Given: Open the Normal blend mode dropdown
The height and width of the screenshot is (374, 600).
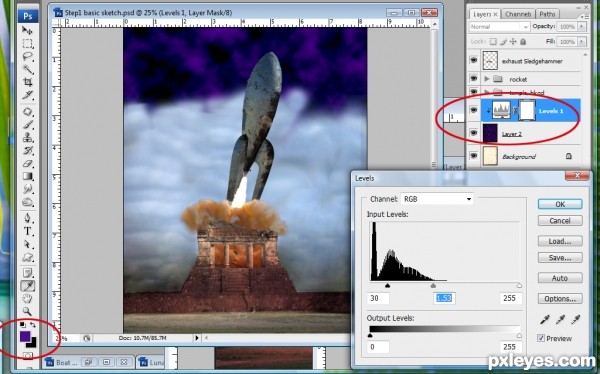Looking at the screenshot, I should 499,27.
